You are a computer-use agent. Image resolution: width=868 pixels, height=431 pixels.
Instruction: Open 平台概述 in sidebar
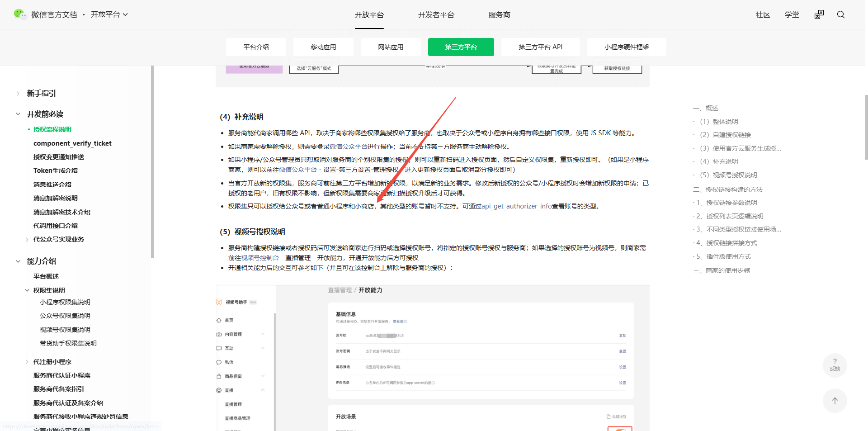(x=46, y=276)
